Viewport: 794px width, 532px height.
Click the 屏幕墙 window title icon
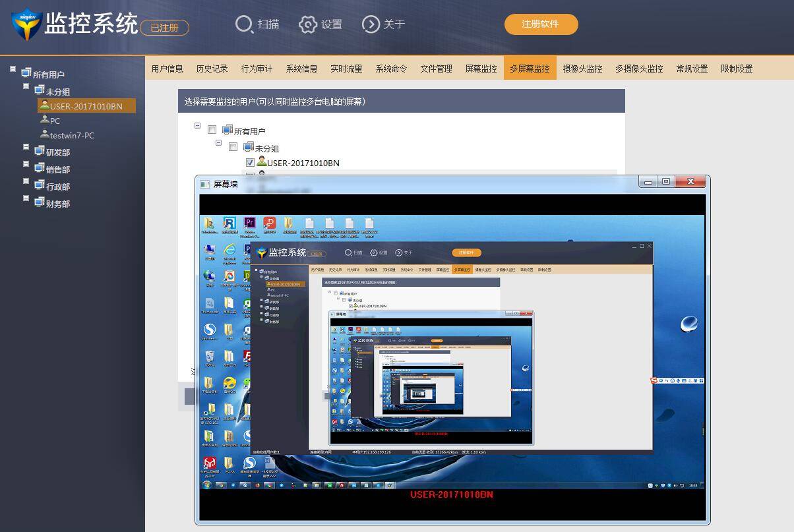pyautogui.click(x=205, y=185)
